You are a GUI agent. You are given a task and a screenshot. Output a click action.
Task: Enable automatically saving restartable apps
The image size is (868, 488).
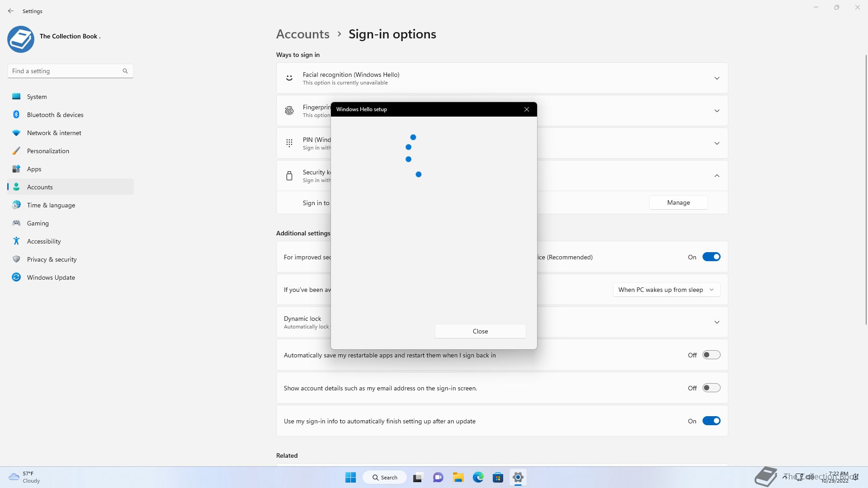coord(711,355)
